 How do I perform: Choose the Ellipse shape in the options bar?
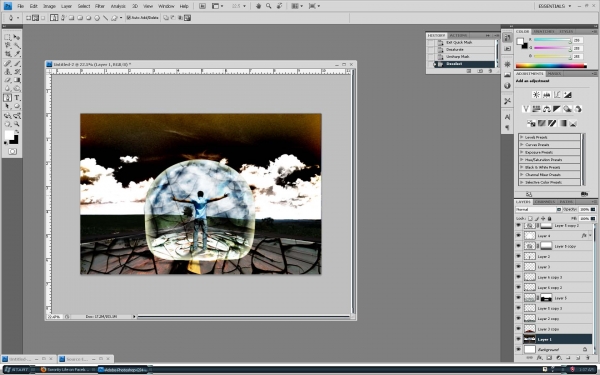click(x=88, y=18)
